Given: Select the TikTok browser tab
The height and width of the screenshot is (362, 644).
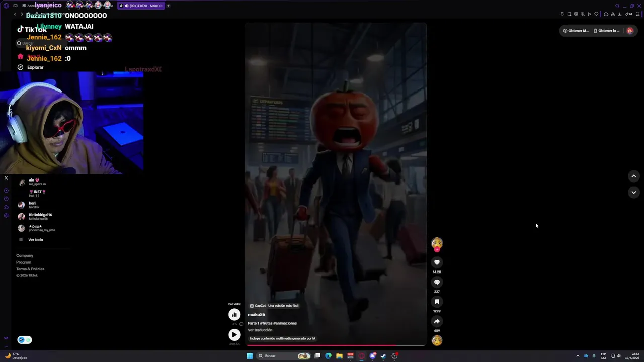Looking at the screenshot, I should point(140,6).
